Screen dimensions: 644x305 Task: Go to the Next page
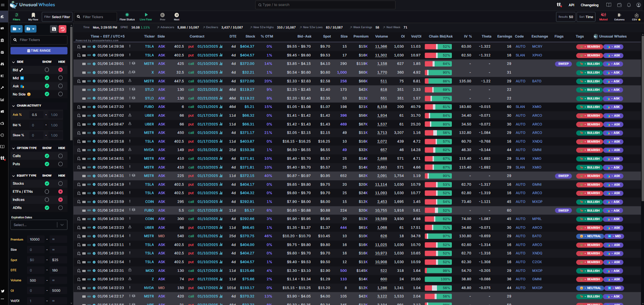177,16
